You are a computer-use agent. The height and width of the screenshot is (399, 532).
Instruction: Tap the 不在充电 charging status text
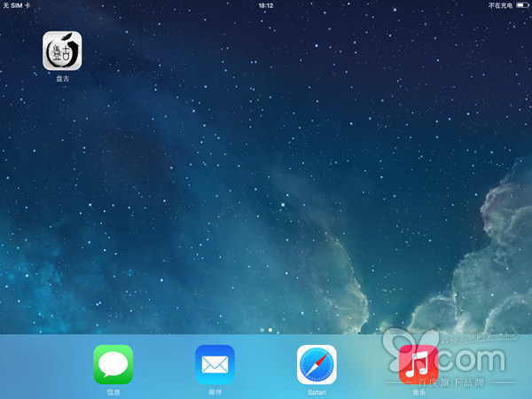click(x=500, y=6)
